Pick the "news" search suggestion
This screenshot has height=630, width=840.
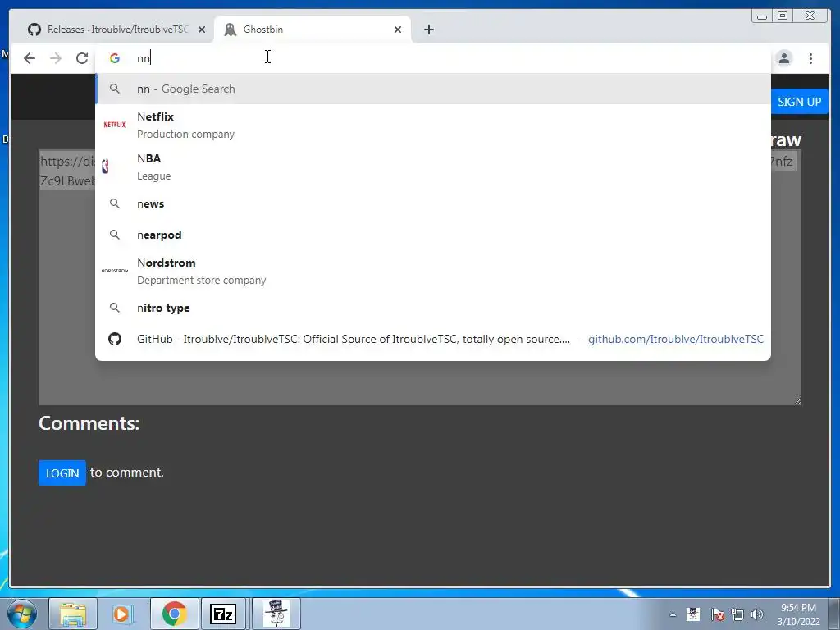(433, 203)
